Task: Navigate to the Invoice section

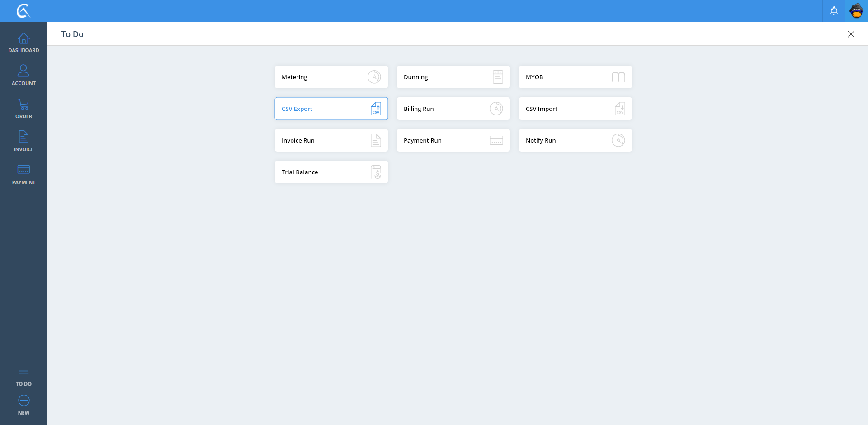Action: [24, 142]
